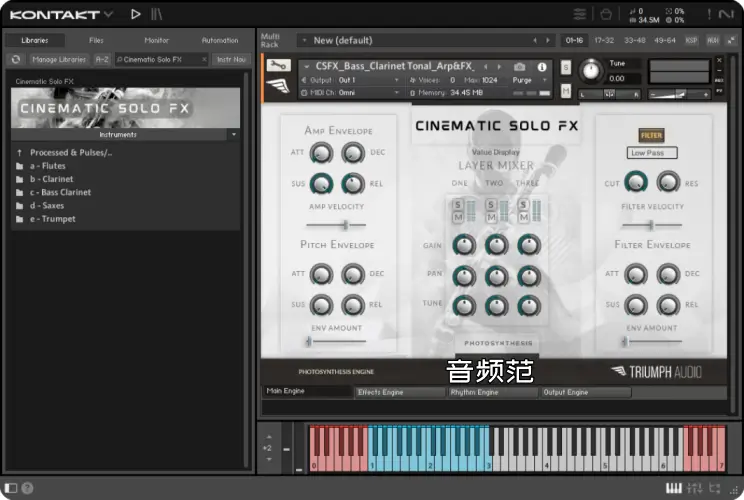Select rack page 17-32
This screenshot has height=500, width=744.
pos(604,40)
